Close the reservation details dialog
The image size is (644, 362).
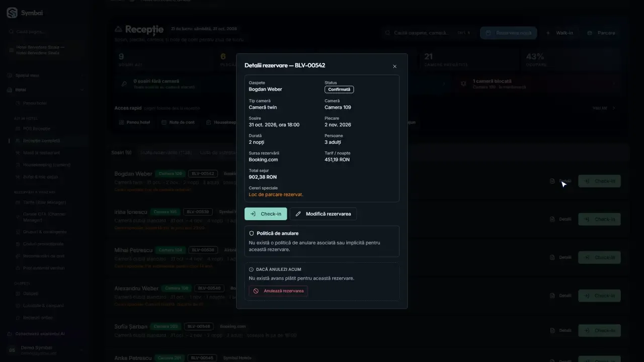coord(394,66)
